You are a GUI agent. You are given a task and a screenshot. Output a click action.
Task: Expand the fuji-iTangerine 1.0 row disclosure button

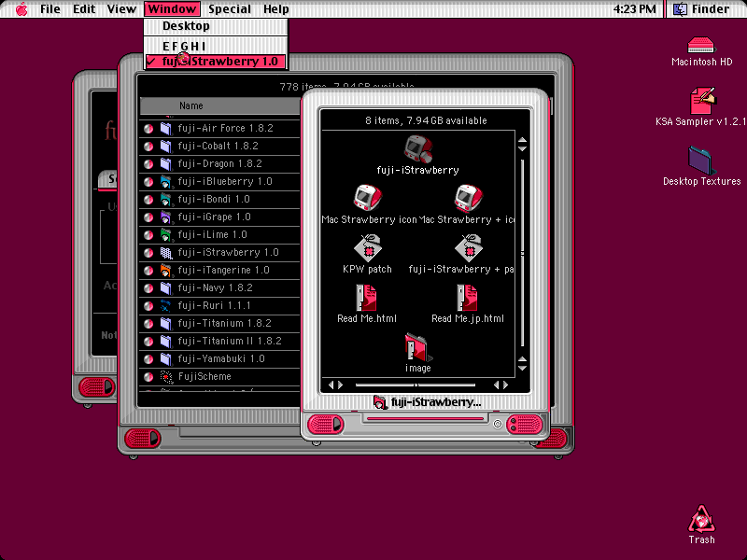pos(148,270)
